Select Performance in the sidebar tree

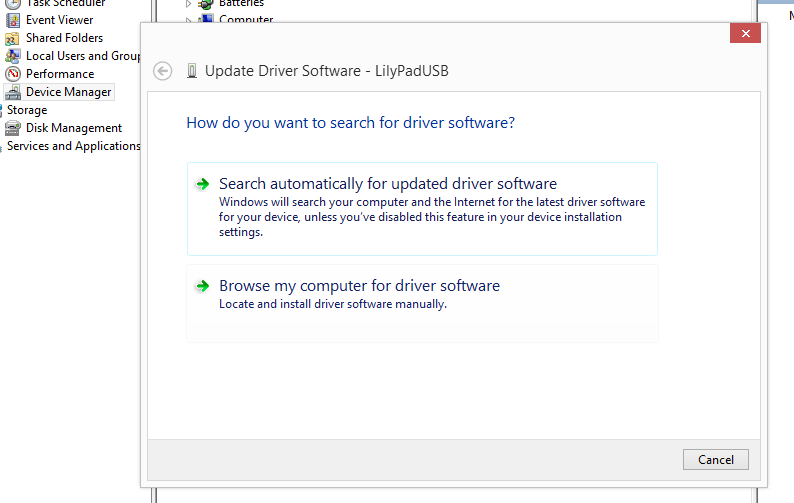click(x=60, y=74)
